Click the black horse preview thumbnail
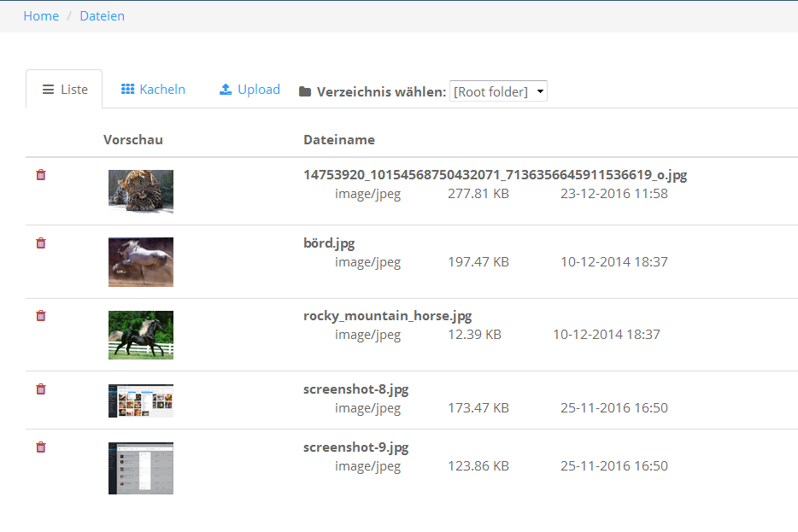 point(141,335)
